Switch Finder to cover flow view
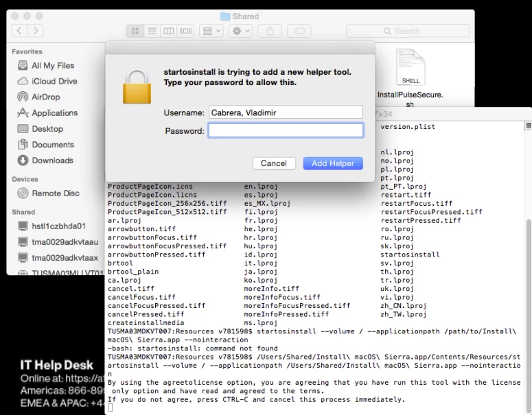 click(x=185, y=31)
